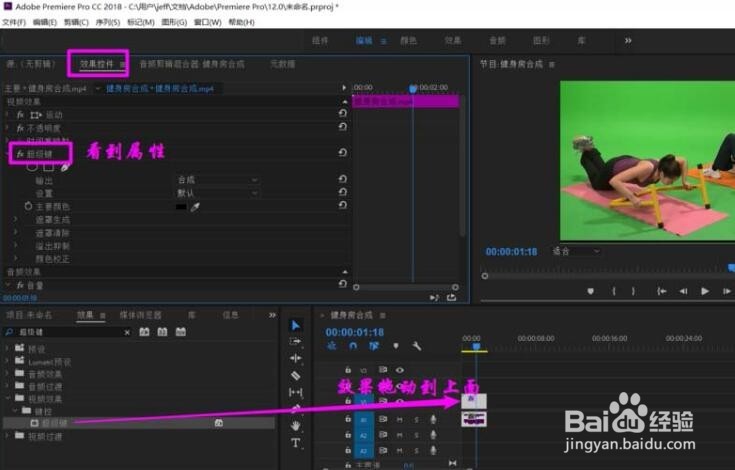Lock the A1 audio track
This screenshot has height=470, width=735.
pyautogui.click(x=348, y=419)
